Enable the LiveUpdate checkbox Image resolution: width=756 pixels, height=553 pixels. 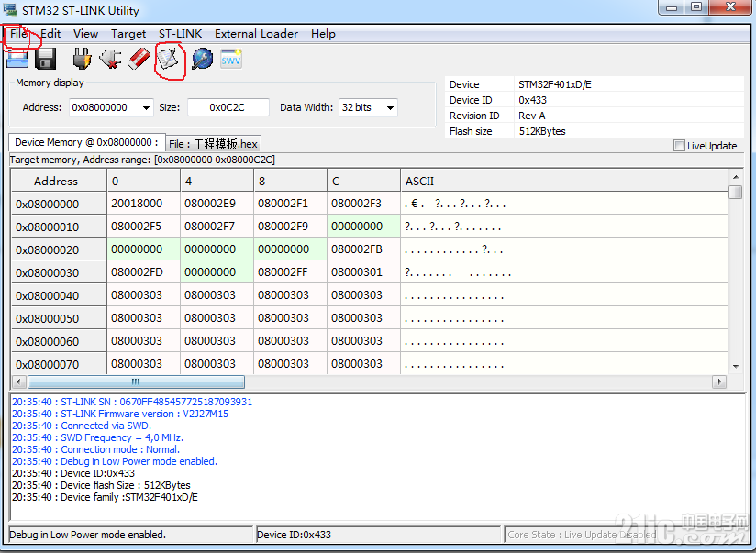click(679, 146)
